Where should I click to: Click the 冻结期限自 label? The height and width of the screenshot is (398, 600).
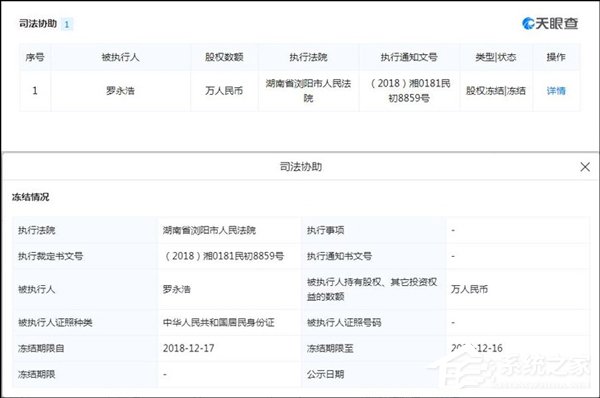click(x=41, y=348)
